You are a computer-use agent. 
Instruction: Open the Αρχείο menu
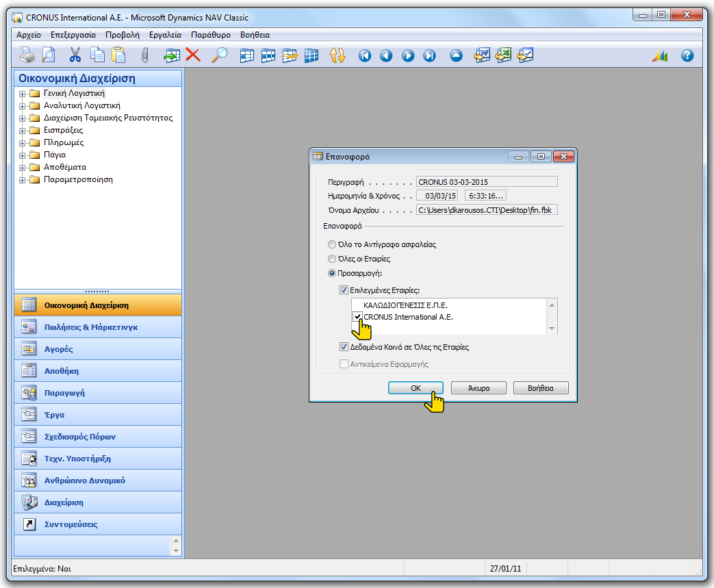pyautogui.click(x=29, y=35)
